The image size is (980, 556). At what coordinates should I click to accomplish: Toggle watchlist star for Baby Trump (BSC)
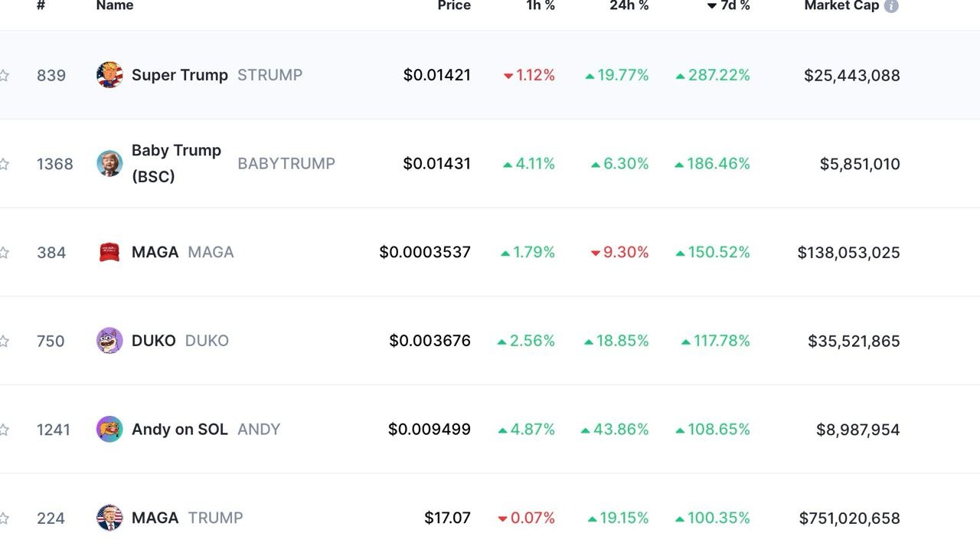4,164
